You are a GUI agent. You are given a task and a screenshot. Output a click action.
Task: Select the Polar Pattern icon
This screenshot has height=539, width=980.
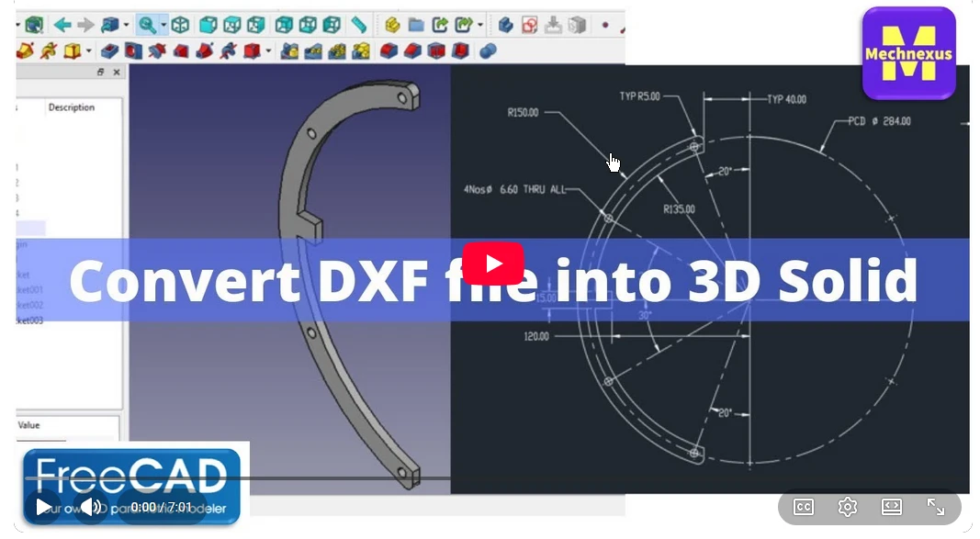coord(337,51)
